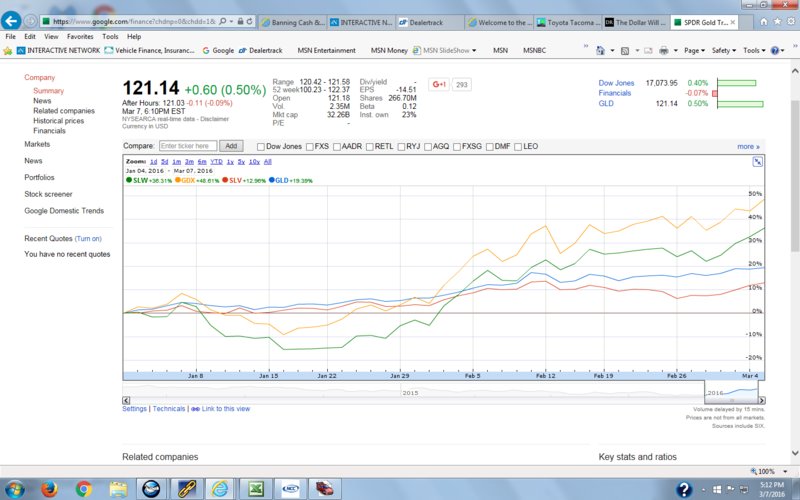Open Windows Start button
Viewport: 800px width, 500px height.
[x=14, y=489]
